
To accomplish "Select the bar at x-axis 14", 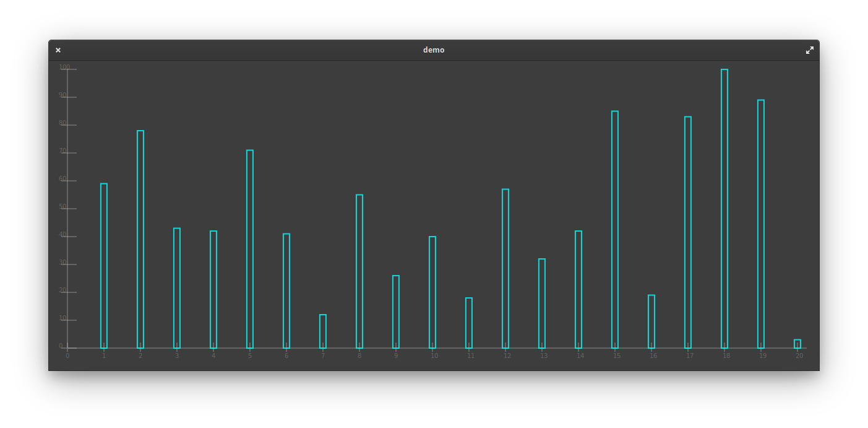I will 578,289.
